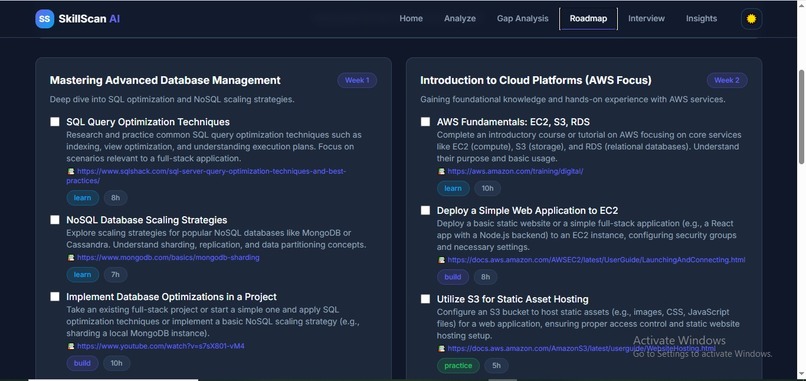This screenshot has height=381, width=806.
Task: Click the 'Deep dive into SQL optimization' subtitle
Action: point(172,99)
